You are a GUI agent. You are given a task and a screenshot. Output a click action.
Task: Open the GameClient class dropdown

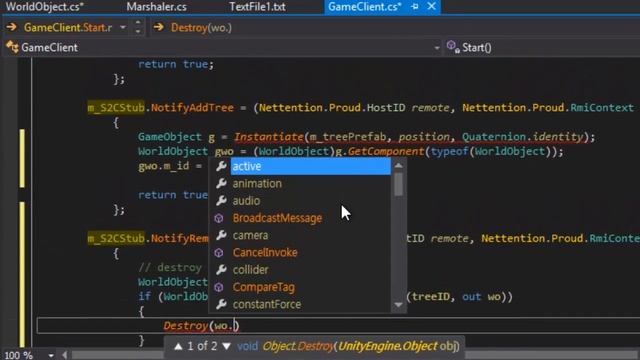click(x=437, y=48)
